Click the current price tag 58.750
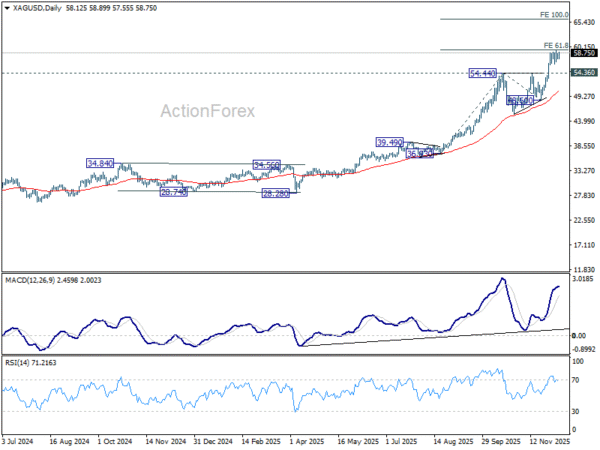This screenshot has width=600, height=450. pyautogui.click(x=584, y=53)
